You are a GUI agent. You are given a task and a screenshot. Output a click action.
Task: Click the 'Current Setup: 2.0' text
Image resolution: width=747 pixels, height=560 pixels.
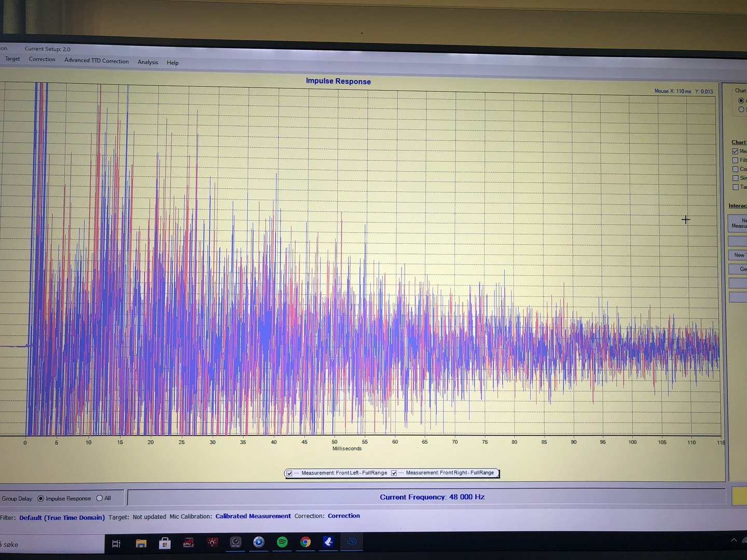[x=47, y=49]
